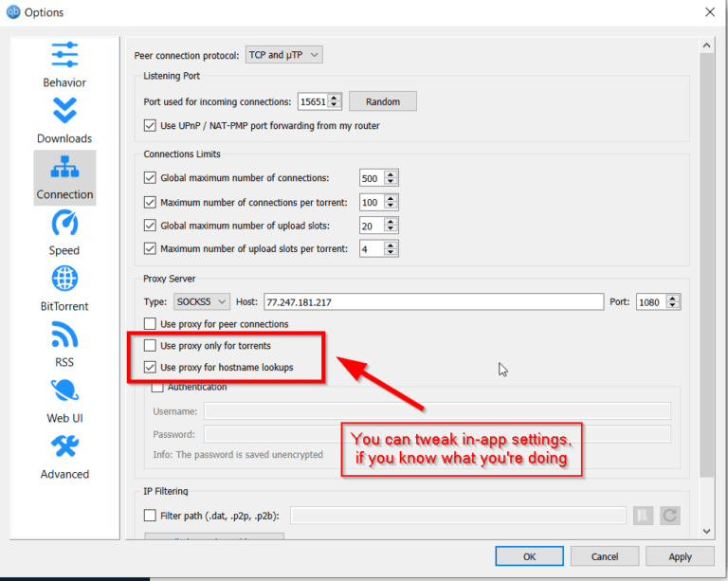Open the RSS feed icon

64,335
